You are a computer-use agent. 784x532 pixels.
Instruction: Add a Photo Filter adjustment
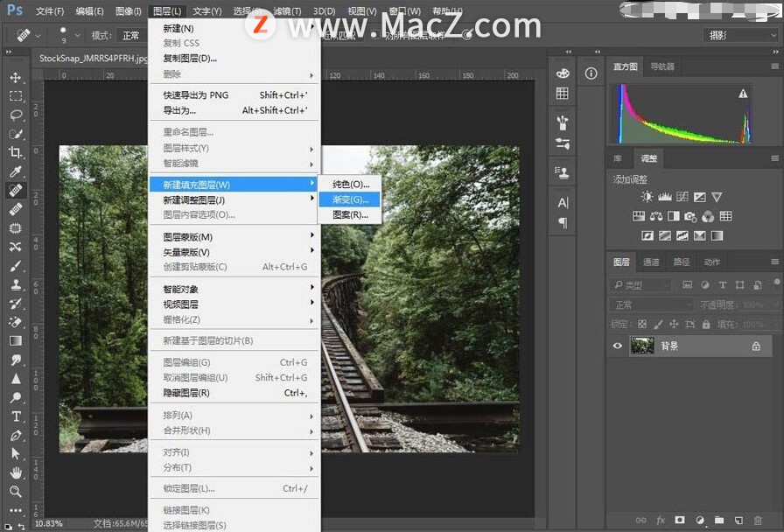[x=690, y=216]
